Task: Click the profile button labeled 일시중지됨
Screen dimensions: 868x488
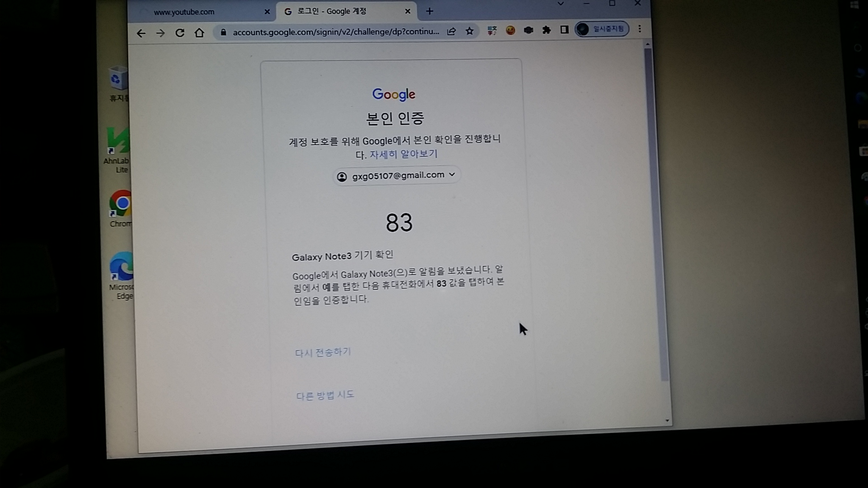Action: (602, 29)
